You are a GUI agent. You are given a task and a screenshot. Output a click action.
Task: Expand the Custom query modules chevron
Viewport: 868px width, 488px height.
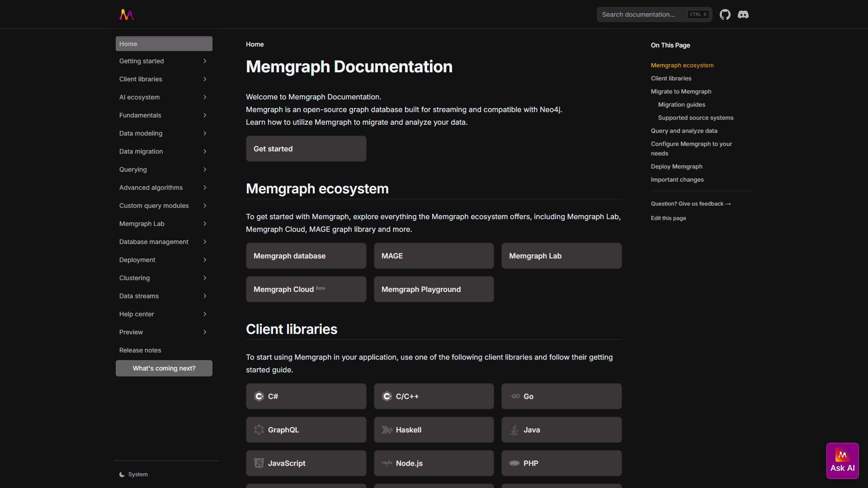(205, 206)
